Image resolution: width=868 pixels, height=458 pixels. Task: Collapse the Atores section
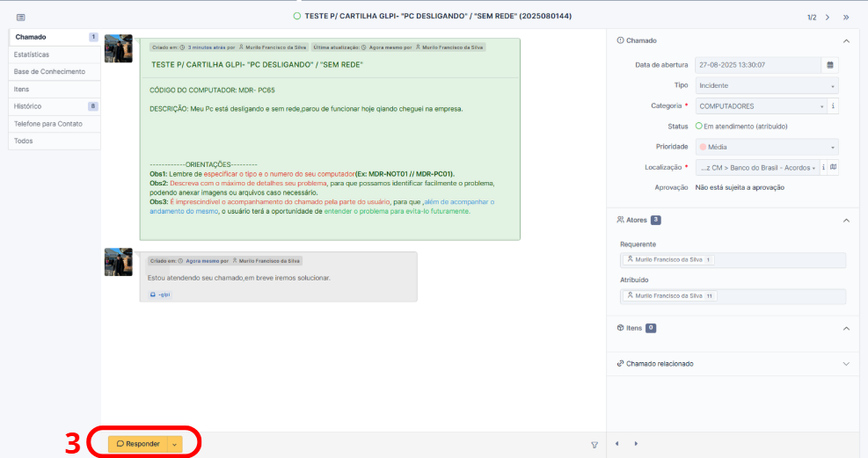[846, 220]
